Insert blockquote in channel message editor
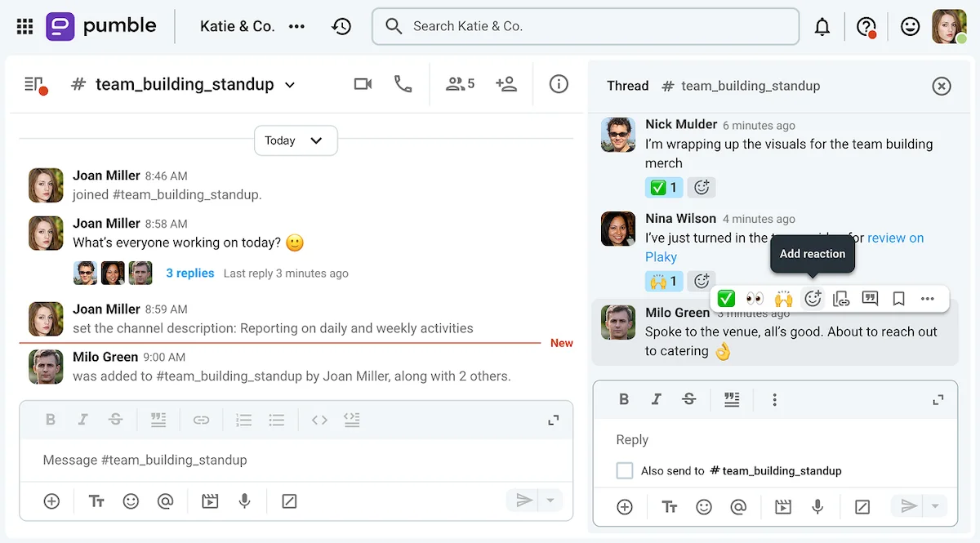This screenshot has height=543, width=980. tap(158, 420)
